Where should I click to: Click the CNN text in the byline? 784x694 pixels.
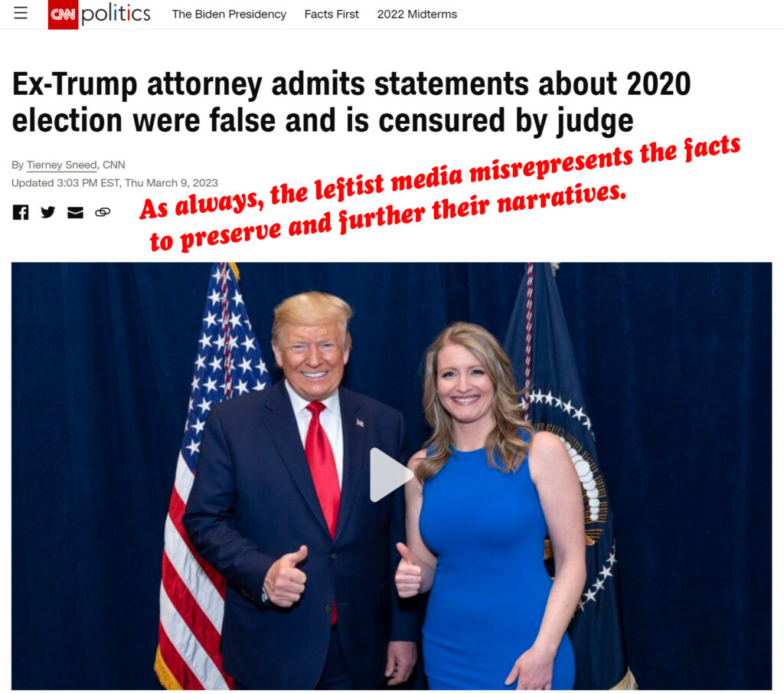(x=113, y=165)
